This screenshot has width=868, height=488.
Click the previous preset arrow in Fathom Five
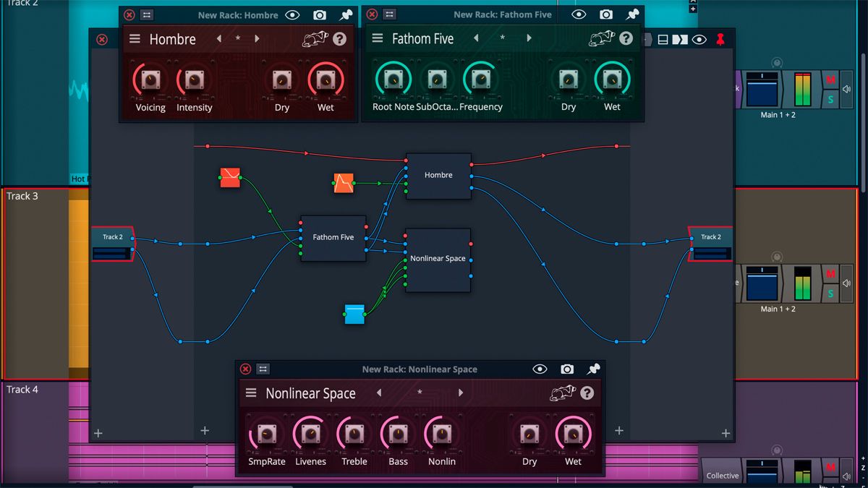pyautogui.click(x=475, y=39)
